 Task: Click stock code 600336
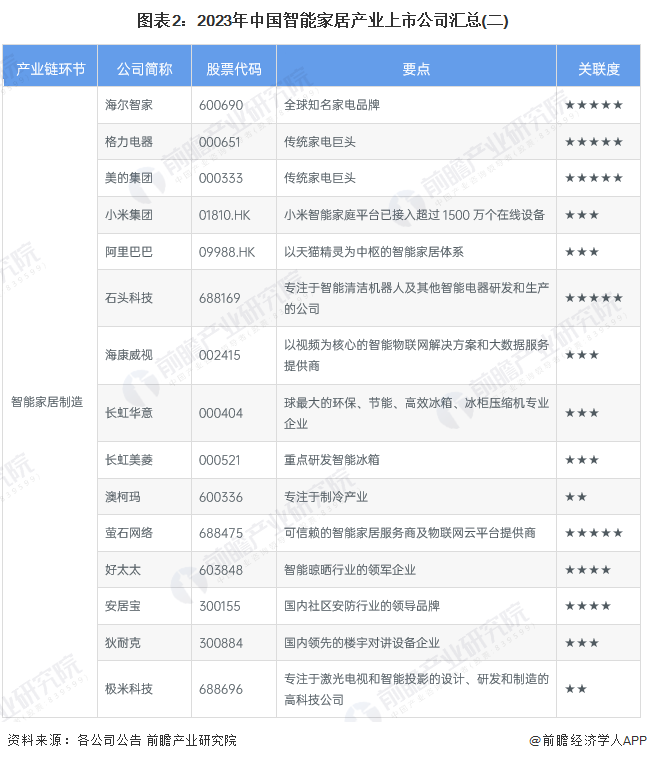(221, 497)
